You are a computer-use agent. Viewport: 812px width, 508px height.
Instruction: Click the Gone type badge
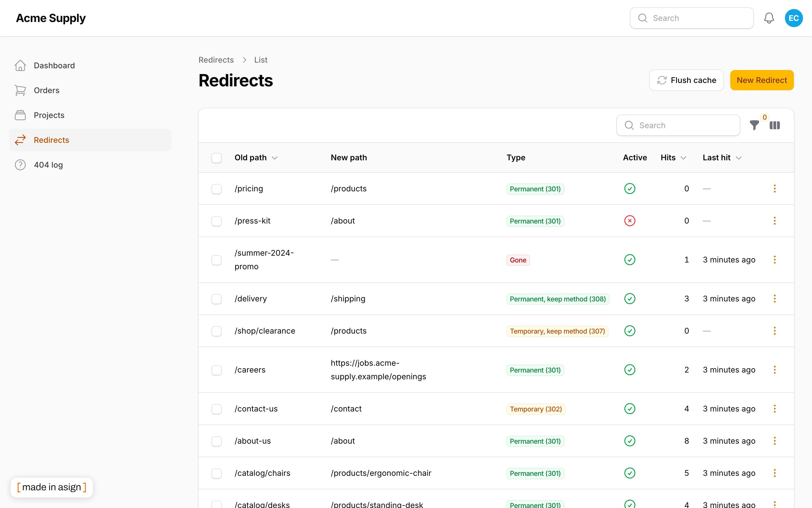[518, 260]
